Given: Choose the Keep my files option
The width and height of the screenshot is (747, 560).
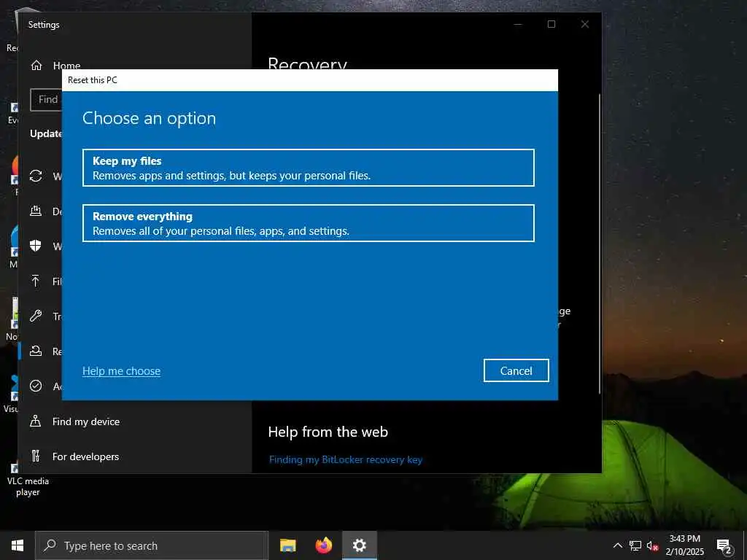Looking at the screenshot, I should click(309, 168).
